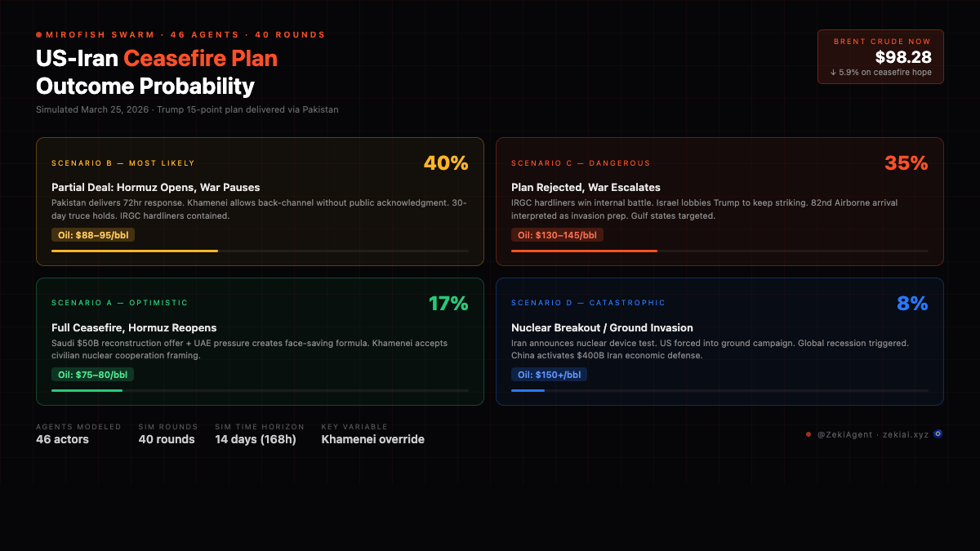Select the 40% probability figure
Image resolution: width=980 pixels, height=551 pixels.
point(446,163)
